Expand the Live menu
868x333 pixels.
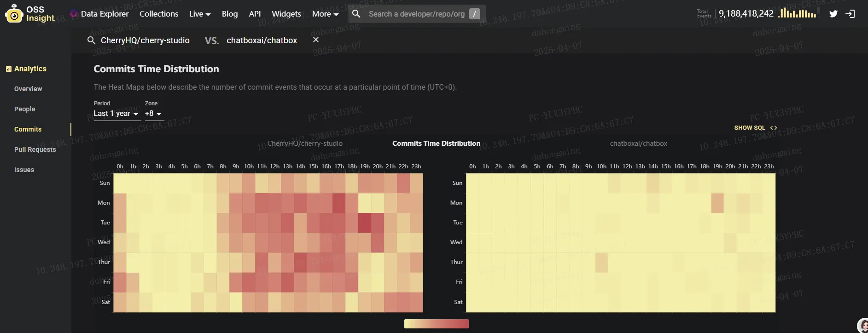click(x=200, y=14)
